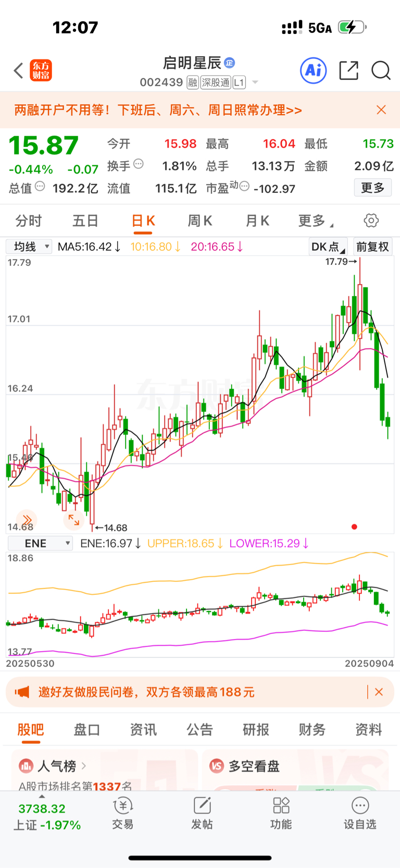Open the 人气榜 card
The image size is (400, 868).
pyautogui.click(x=104, y=770)
